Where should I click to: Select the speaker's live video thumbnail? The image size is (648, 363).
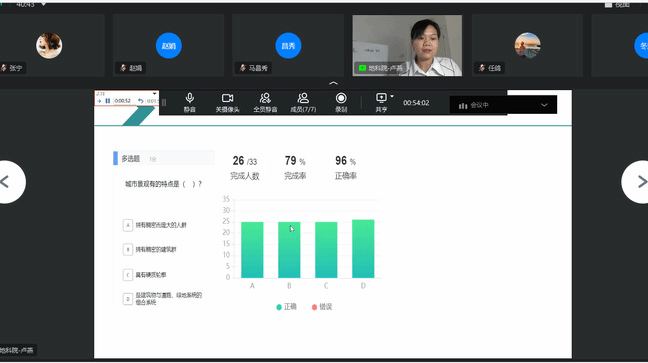[407, 45]
